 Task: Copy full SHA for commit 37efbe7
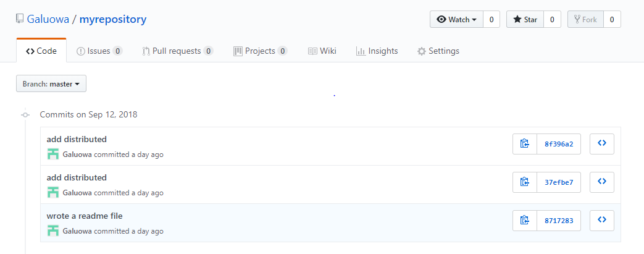pyautogui.click(x=524, y=182)
